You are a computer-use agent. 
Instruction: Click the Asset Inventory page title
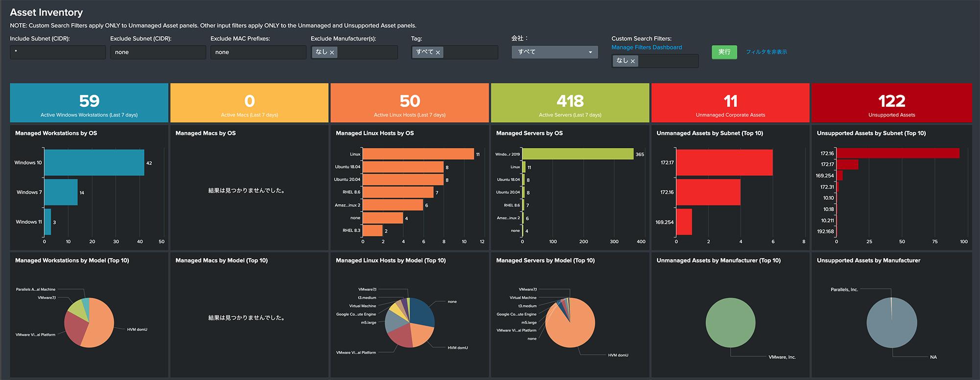pyautogui.click(x=46, y=12)
